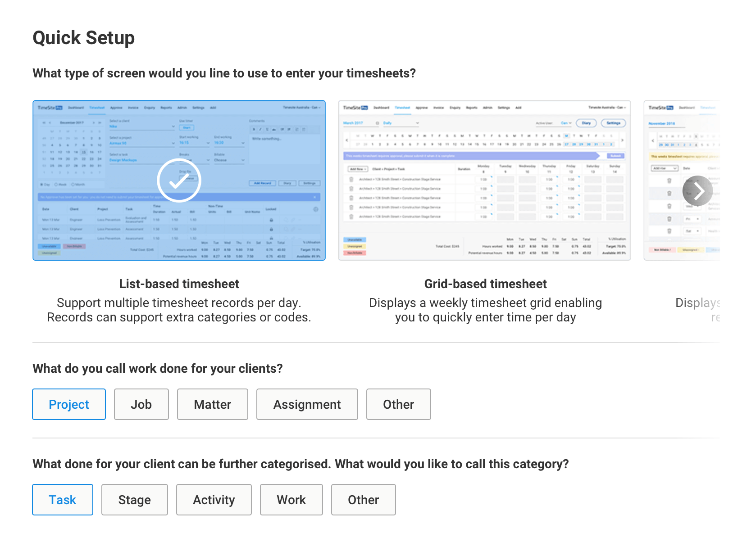Select the Week radio button in the calendar panel

[x=56, y=185]
